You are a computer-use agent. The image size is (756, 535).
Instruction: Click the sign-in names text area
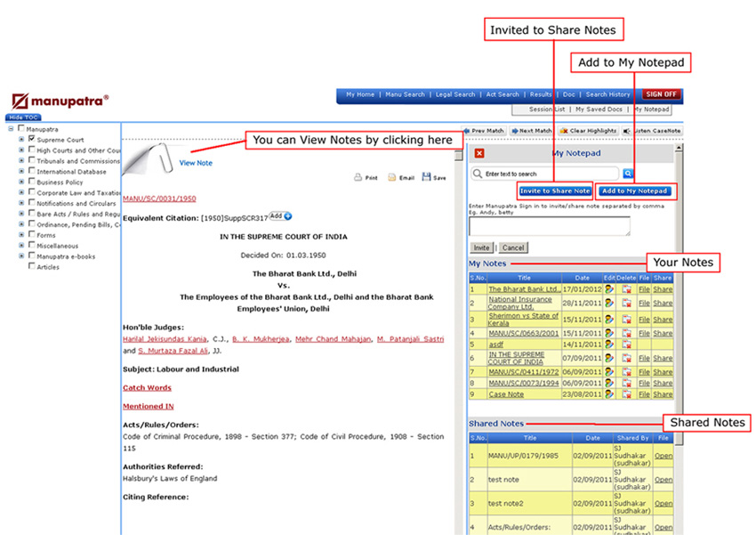coord(550,226)
